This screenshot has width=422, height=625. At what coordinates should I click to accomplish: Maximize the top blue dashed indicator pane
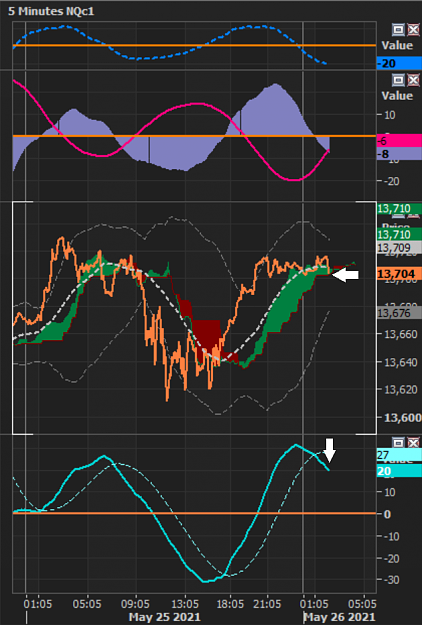pyautogui.click(x=398, y=29)
